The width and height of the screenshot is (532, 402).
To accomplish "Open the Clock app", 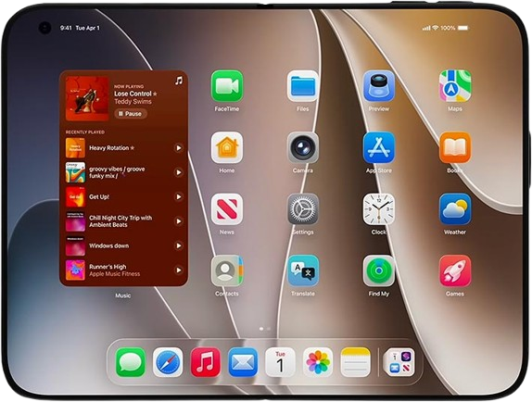I will tap(379, 209).
